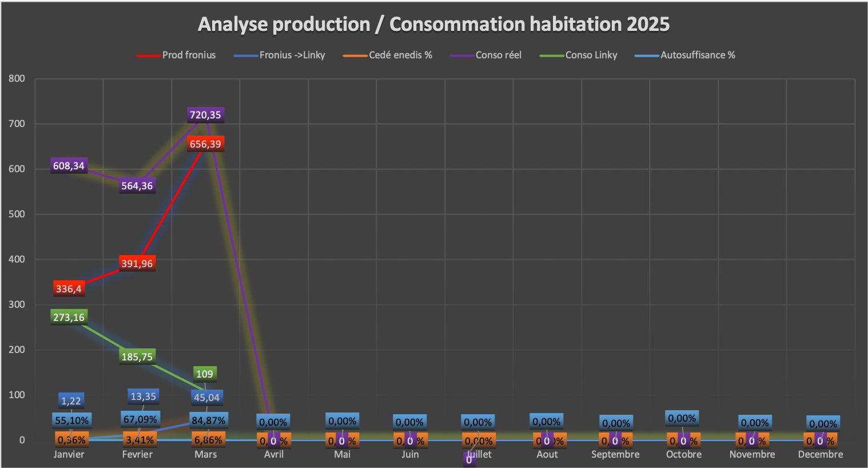Click the 720,35 data label
Screen dimensions: 868x468
coord(205,115)
